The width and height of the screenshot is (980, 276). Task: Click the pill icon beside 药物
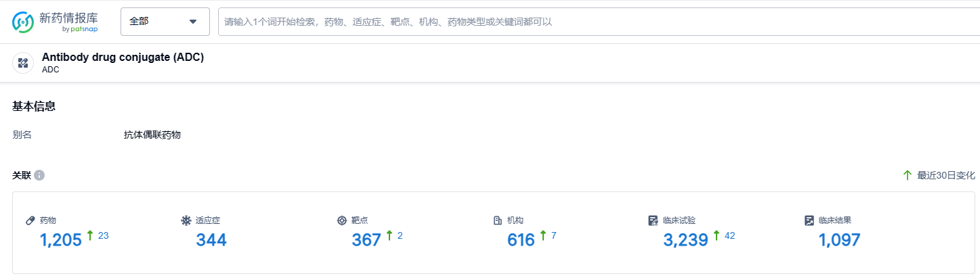pyautogui.click(x=30, y=221)
